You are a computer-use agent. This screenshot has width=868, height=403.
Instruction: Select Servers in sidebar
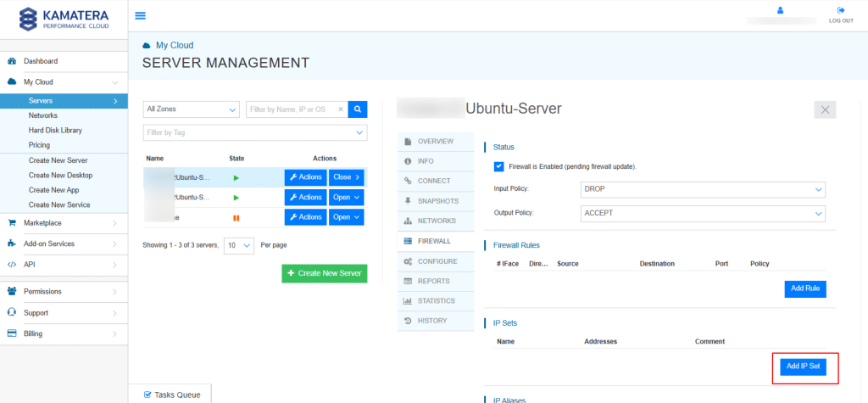64,101
